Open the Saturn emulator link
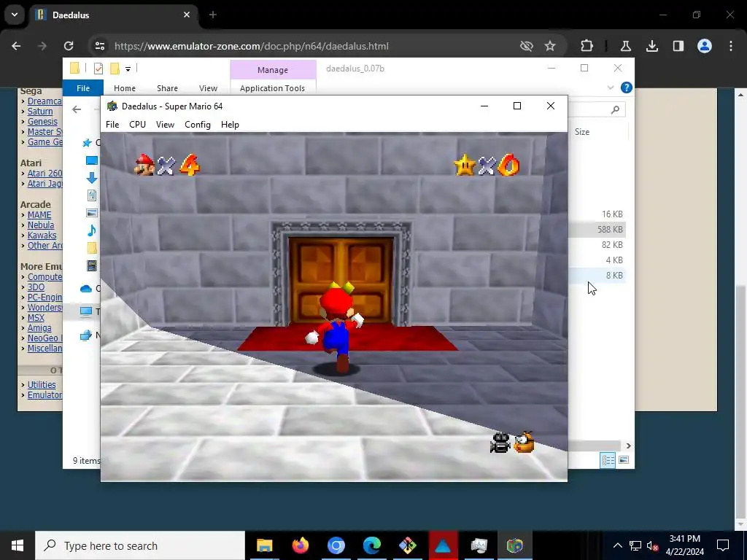The height and width of the screenshot is (560, 747). (40, 112)
